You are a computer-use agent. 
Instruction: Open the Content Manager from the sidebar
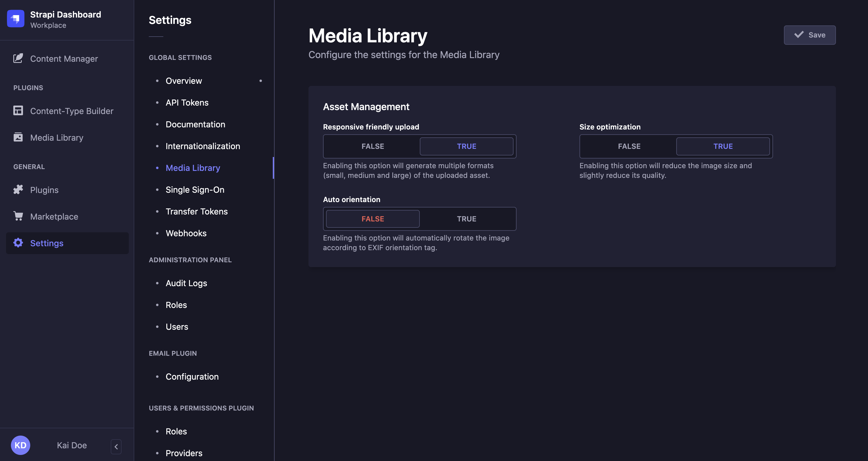64,58
